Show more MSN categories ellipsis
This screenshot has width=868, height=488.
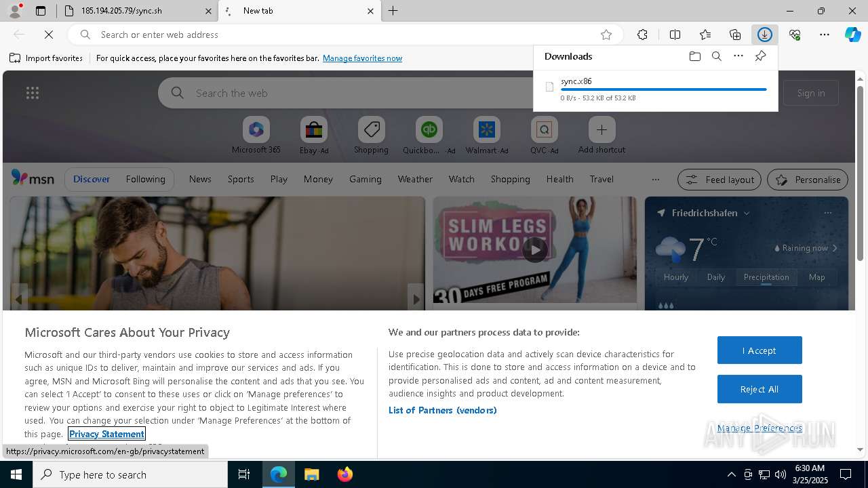click(655, 179)
